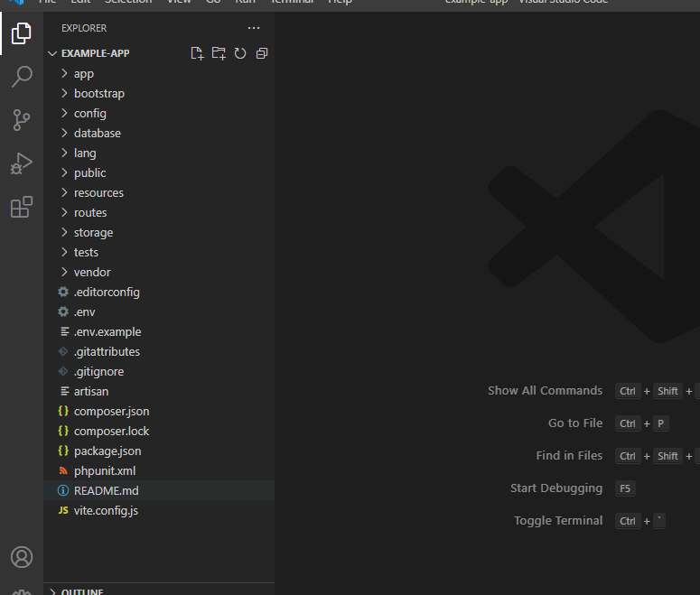This screenshot has width=700, height=595.
Task: Open README.md in the editor
Action: (x=159, y=490)
